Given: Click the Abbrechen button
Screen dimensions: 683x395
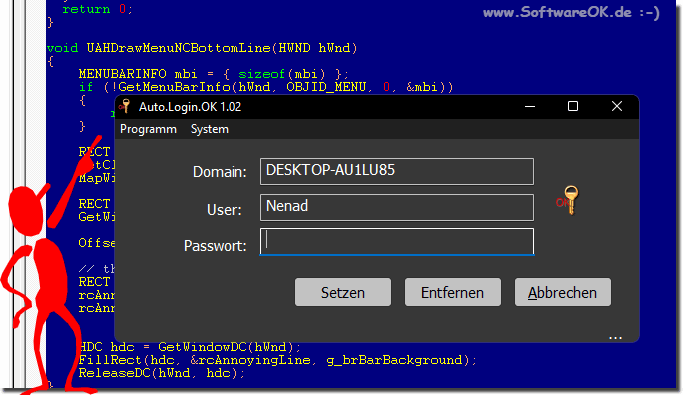Looking at the screenshot, I should click(562, 292).
